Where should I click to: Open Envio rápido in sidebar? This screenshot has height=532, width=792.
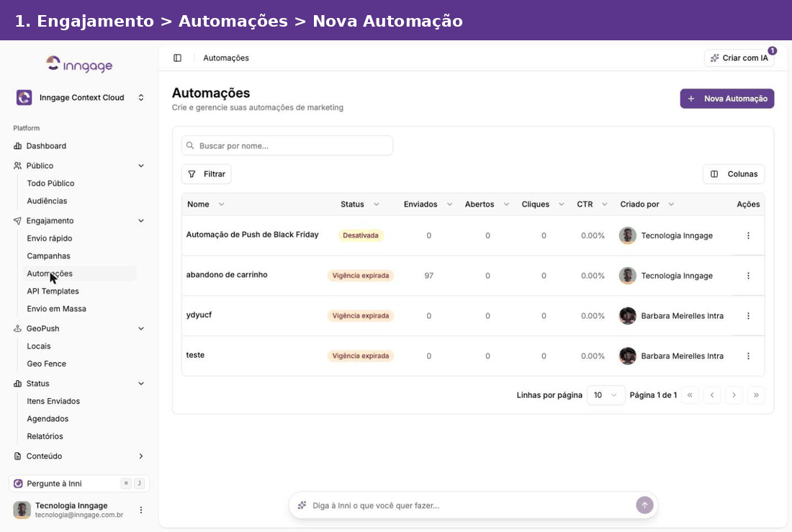[50, 238]
